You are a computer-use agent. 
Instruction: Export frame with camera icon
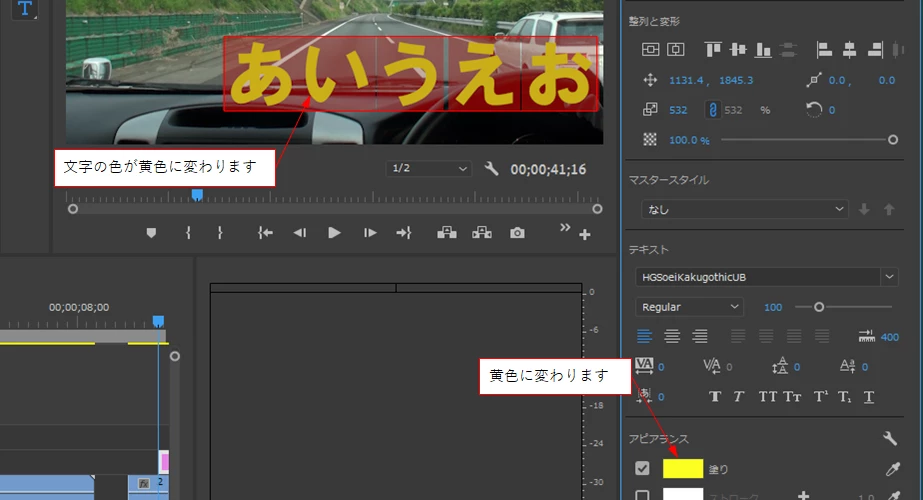pos(517,233)
